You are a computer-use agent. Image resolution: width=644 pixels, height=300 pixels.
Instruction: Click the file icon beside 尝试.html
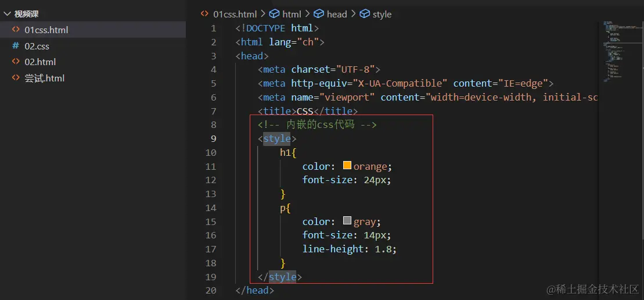coord(16,78)
